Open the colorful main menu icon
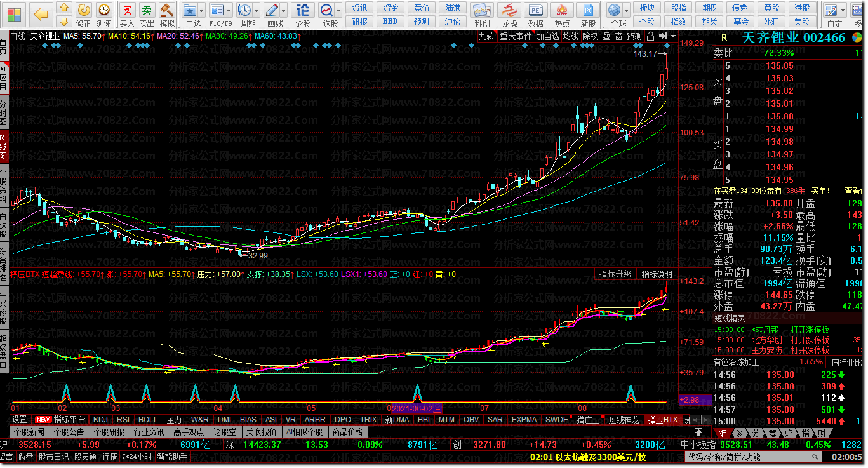The height and width of the screenshot is (468, 868). 13,13
